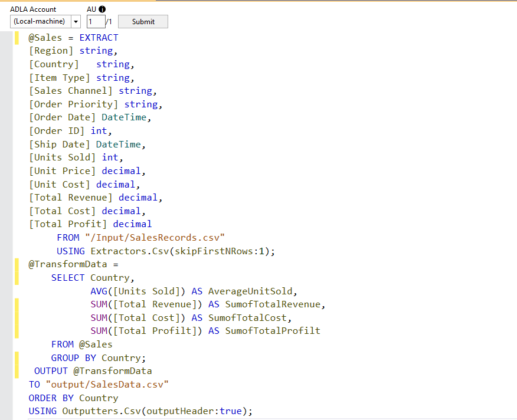
Task: Click the EXTRACT keyword
Action: (99, 38)
